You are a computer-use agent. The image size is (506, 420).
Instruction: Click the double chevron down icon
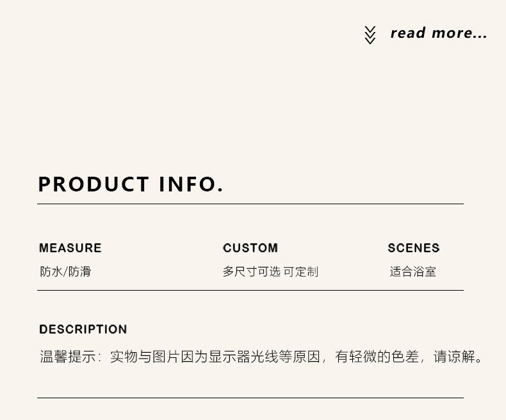point(370,35)
